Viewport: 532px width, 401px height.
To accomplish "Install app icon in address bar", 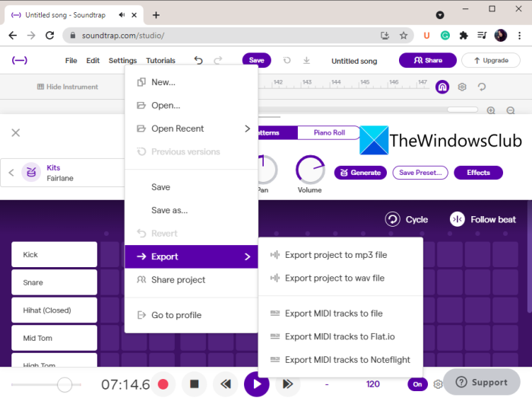I will [x=385, y=35].
